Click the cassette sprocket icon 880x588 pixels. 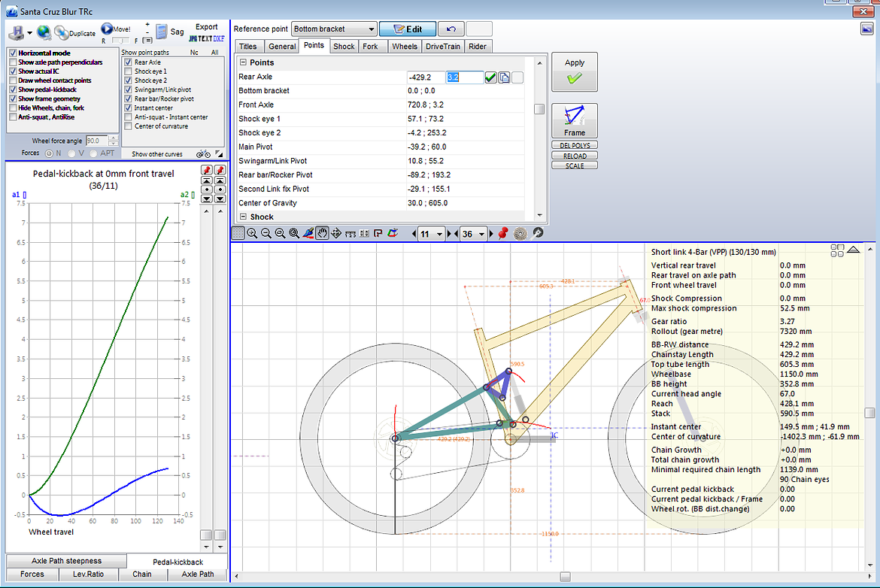520,233
